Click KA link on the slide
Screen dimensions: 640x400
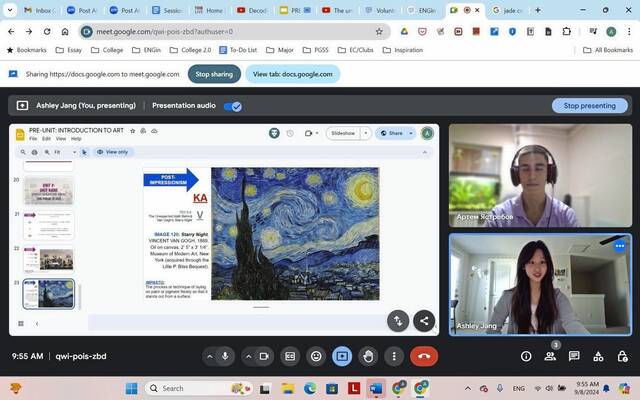[200, 198]
